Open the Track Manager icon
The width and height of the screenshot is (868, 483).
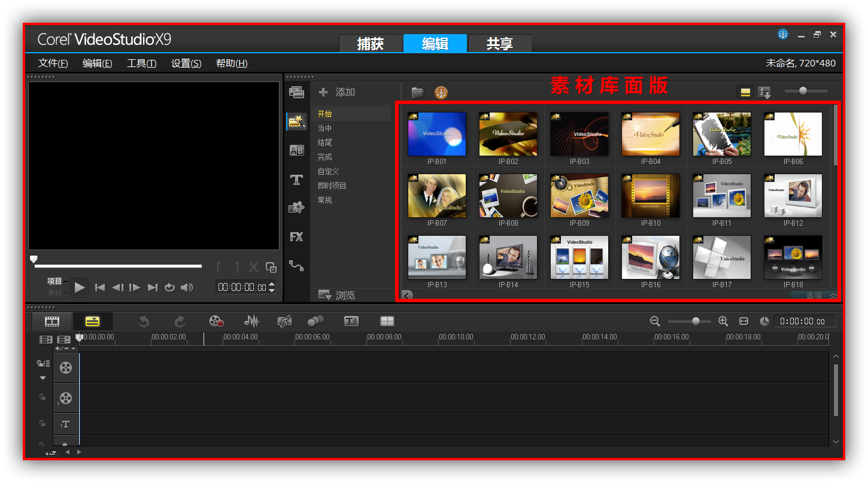64,339
